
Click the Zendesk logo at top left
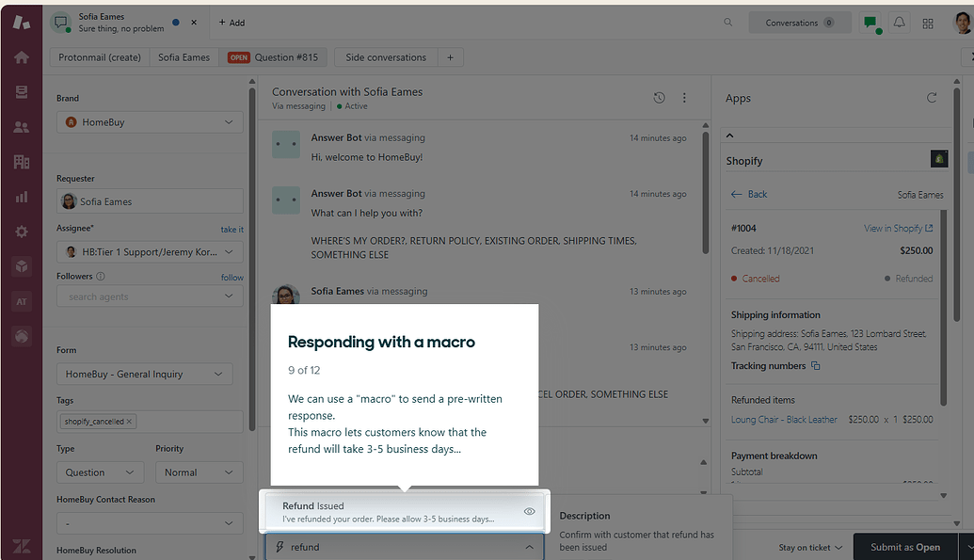[21, 23]
